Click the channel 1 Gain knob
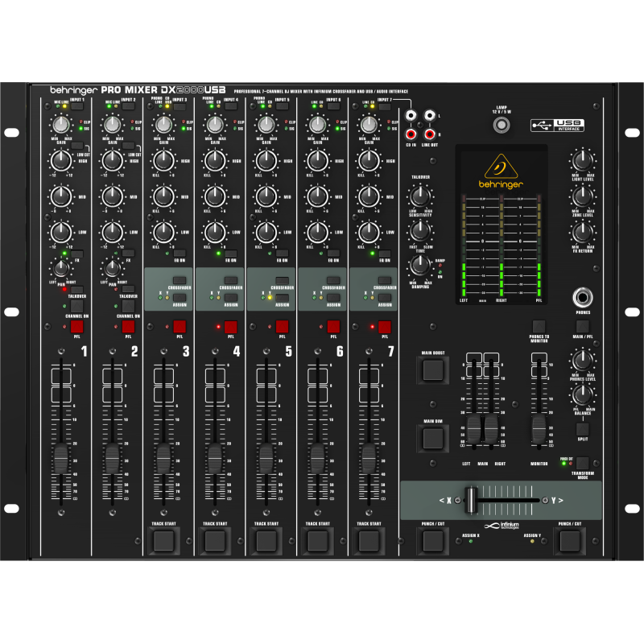The image size is (644, 644). pyautogui.click(x=60, y=126)
